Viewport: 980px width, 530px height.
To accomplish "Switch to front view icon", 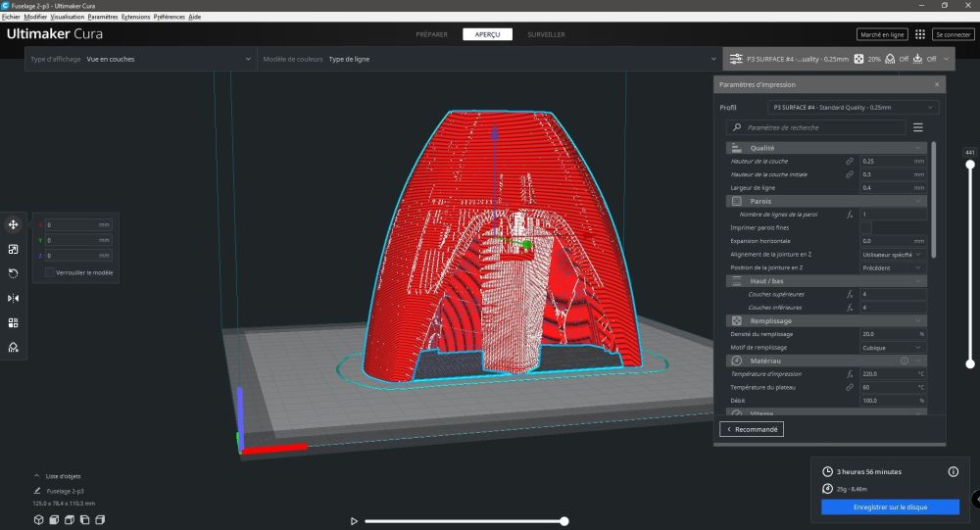I will pos(54,519).
